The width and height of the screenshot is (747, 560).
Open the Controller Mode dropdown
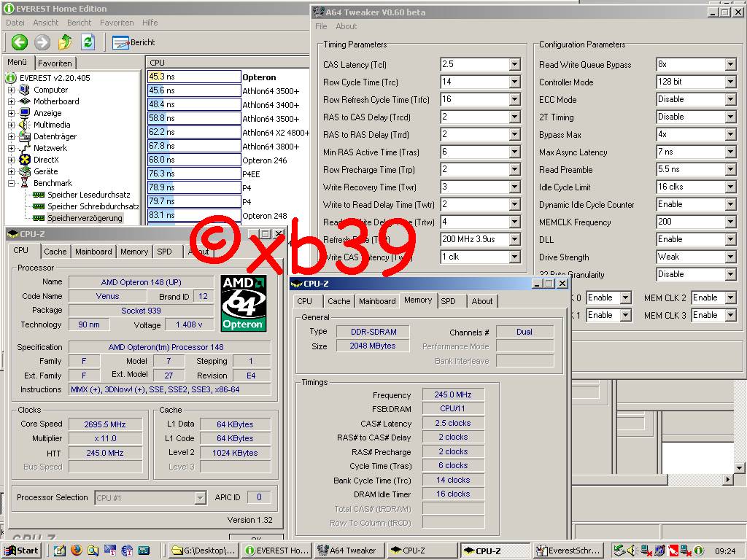click(731, 82)
